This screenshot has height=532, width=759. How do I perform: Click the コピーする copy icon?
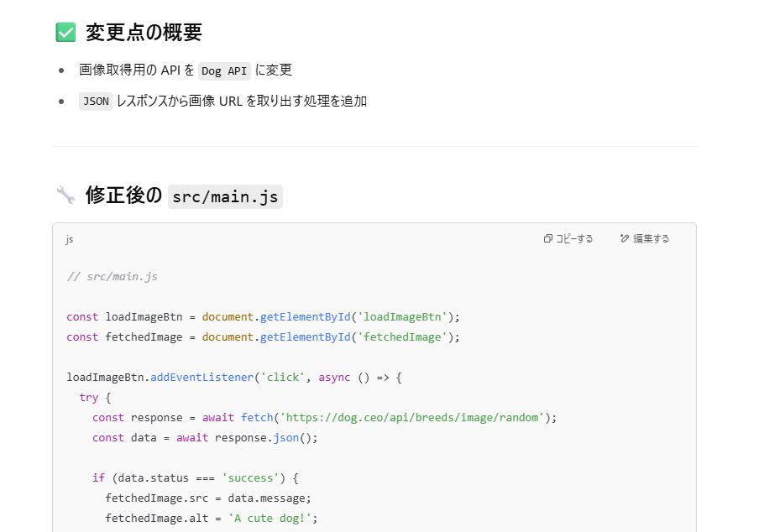coord(547,239)
